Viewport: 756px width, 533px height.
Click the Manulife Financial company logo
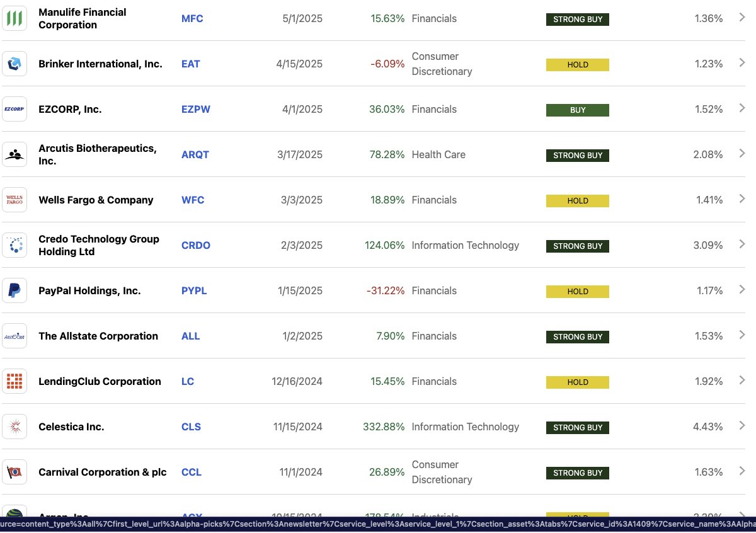click(x=14, y=18)
